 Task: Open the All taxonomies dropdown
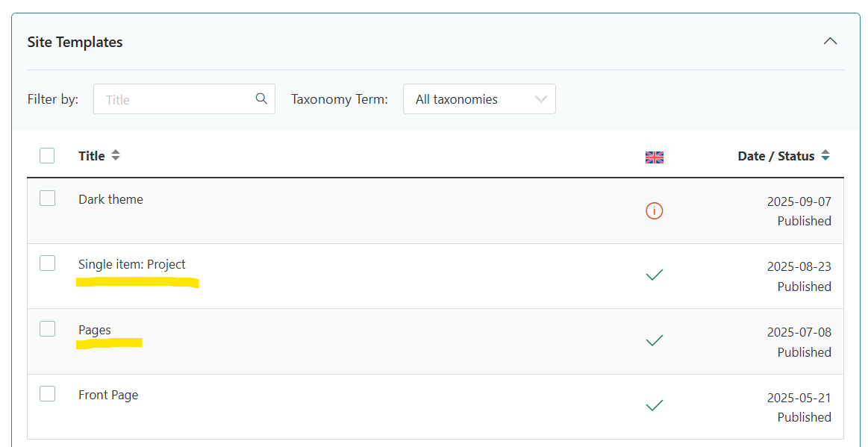479,99
